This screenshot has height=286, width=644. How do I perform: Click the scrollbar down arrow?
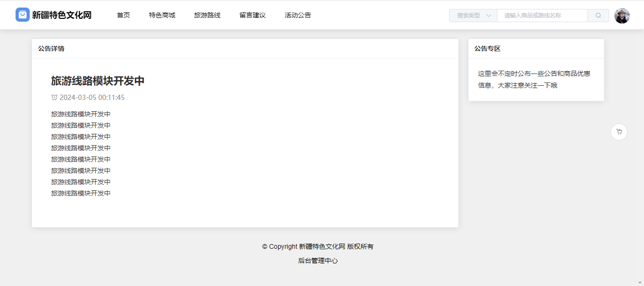click(639, 282)
